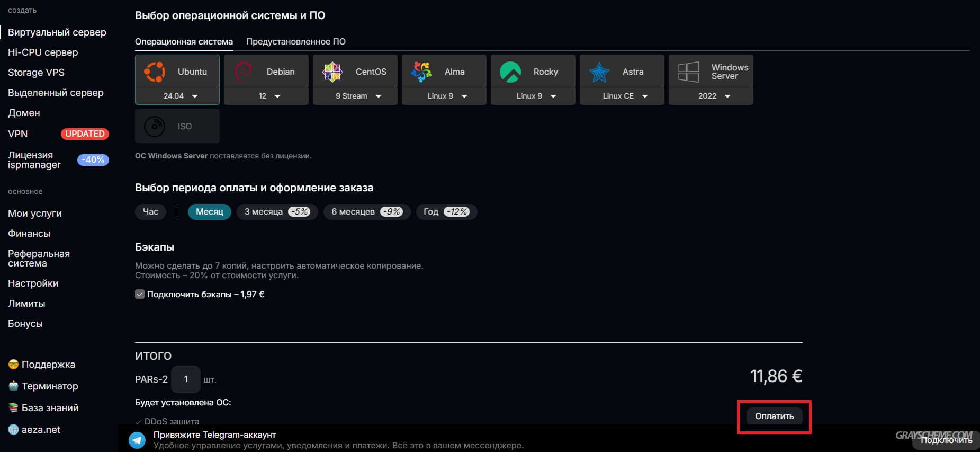Open Rocky Linux 9 version dropdown

pos(533,96)
